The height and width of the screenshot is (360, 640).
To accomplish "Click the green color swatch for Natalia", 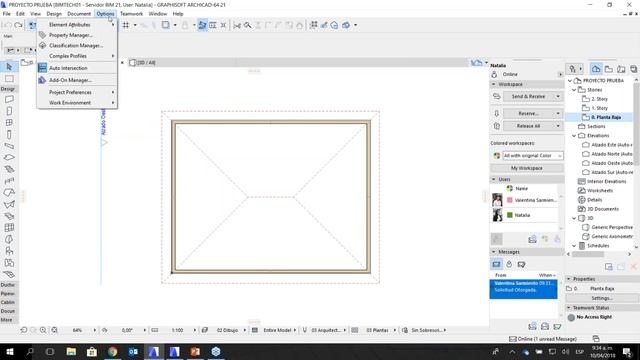I will [x=509, y=215].
